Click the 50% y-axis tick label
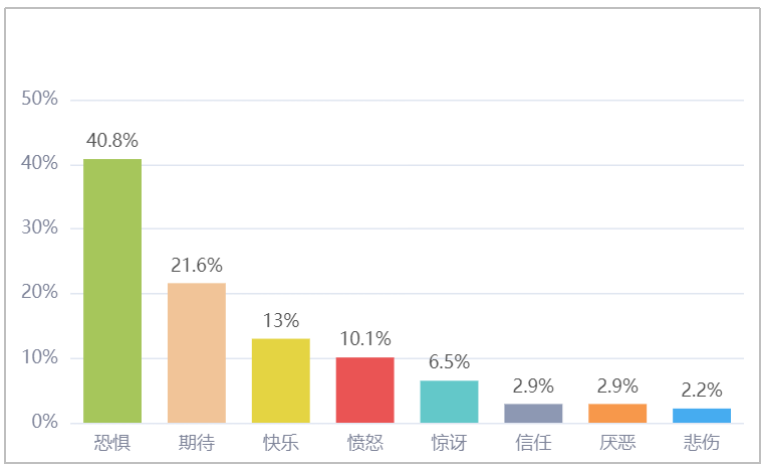The image size is (767, 472). 40,99
